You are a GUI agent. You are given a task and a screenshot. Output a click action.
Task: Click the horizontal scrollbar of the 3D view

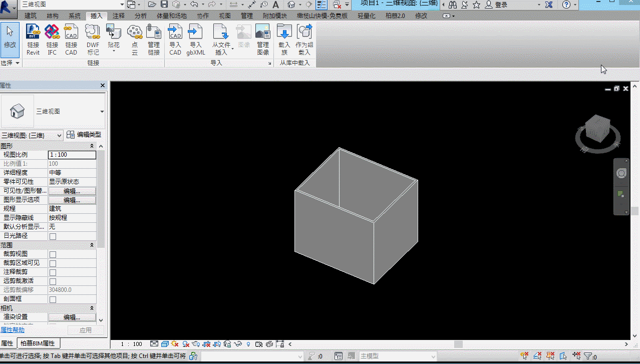click(458, 344)
